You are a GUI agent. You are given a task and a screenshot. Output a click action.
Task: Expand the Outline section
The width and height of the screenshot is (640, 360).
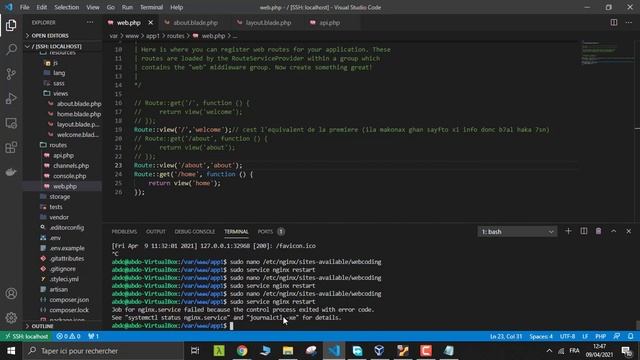(62, 326)
